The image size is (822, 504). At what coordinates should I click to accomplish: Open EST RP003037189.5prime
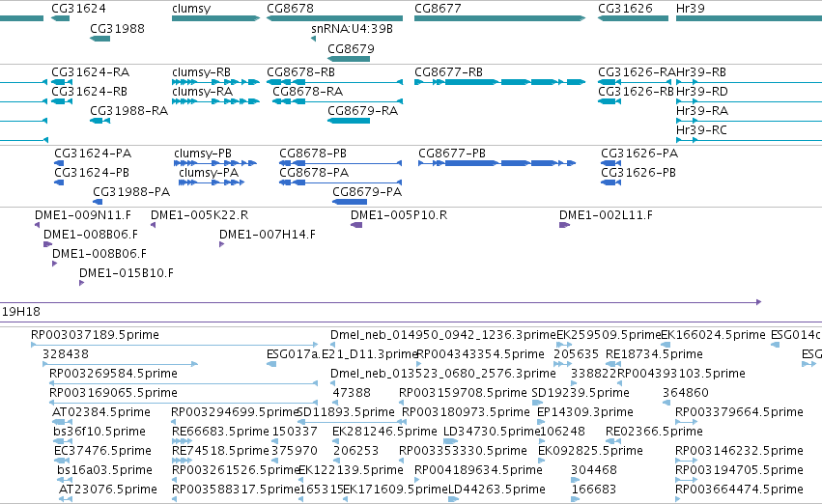pyautogui.click(x=95, y=335)
